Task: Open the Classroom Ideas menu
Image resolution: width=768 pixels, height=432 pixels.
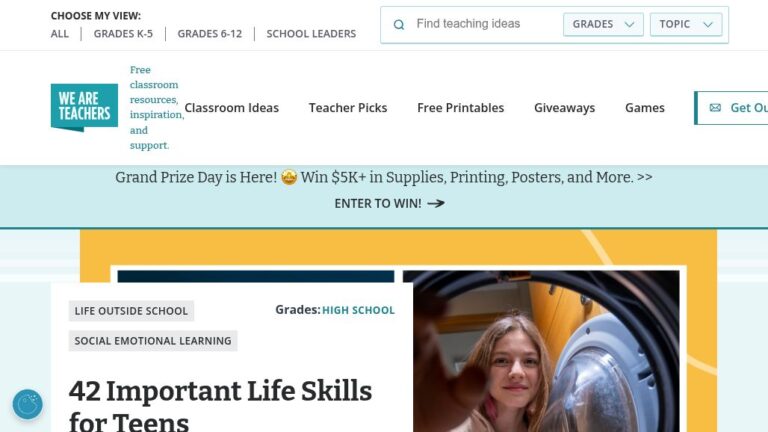Action: [231, 108]
